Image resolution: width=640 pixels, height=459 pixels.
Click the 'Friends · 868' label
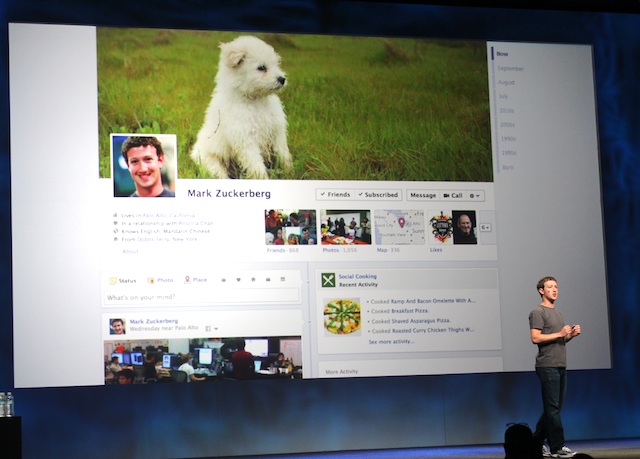click(282, 250)
